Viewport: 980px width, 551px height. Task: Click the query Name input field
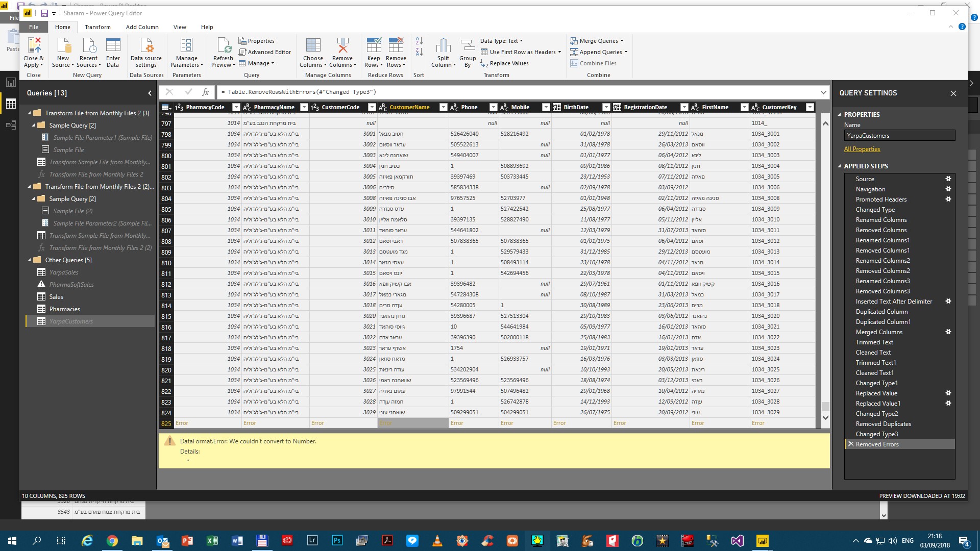coord(899,136)
